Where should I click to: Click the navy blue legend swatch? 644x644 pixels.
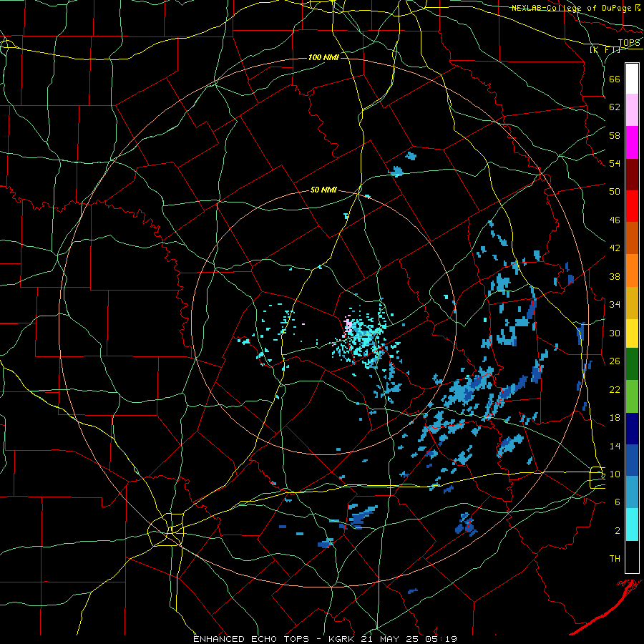[x=632, y=429]
